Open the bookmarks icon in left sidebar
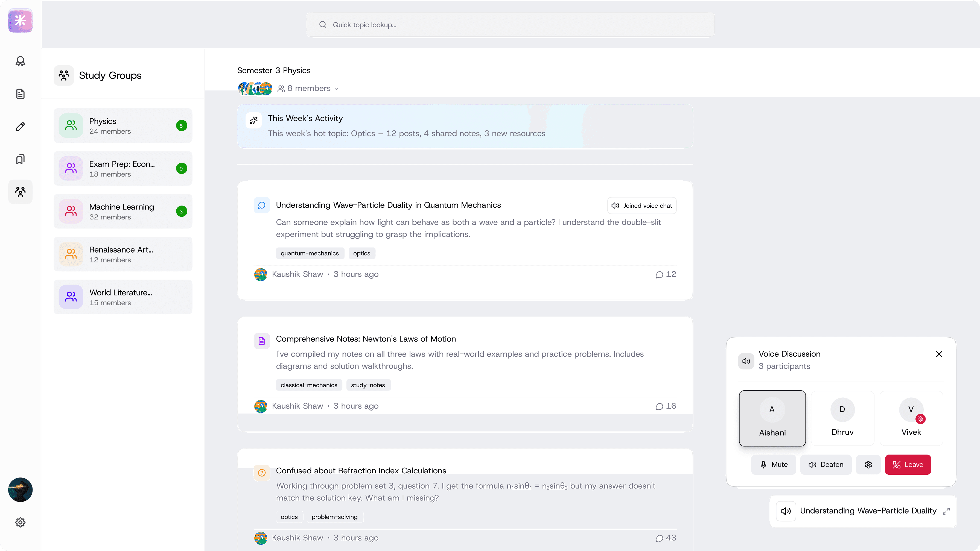Screen dimensions: 980x551 pyautogui.click(x=20, y=159)
